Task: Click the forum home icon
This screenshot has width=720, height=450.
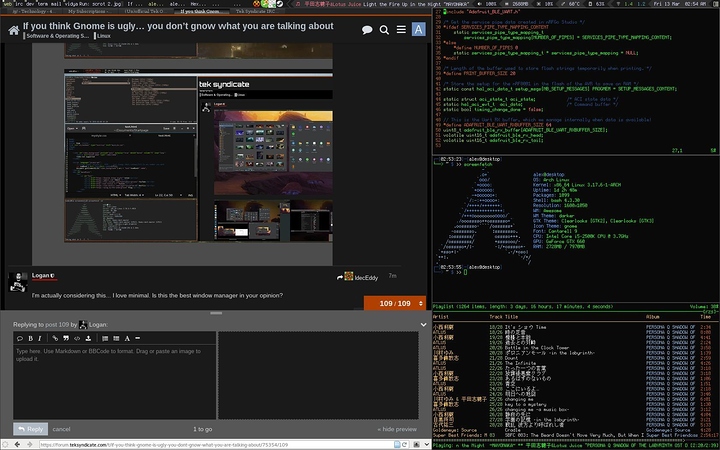Action: (14, 32)
